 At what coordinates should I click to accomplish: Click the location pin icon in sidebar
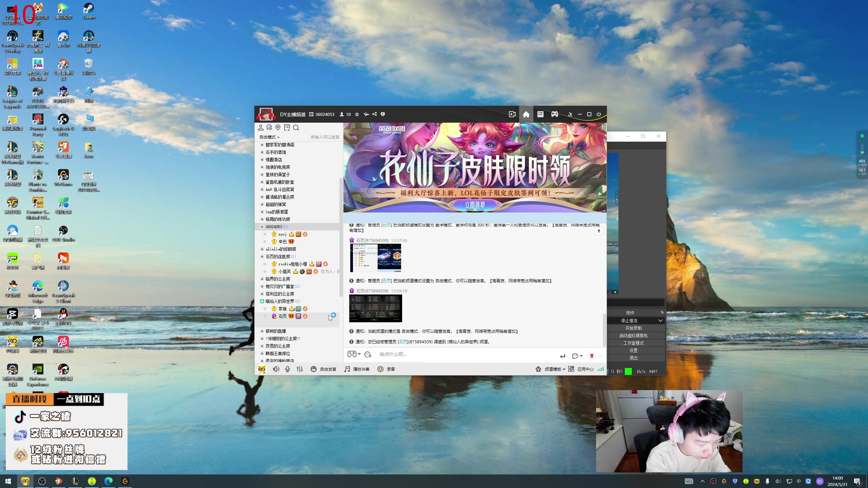click(278, 127)
